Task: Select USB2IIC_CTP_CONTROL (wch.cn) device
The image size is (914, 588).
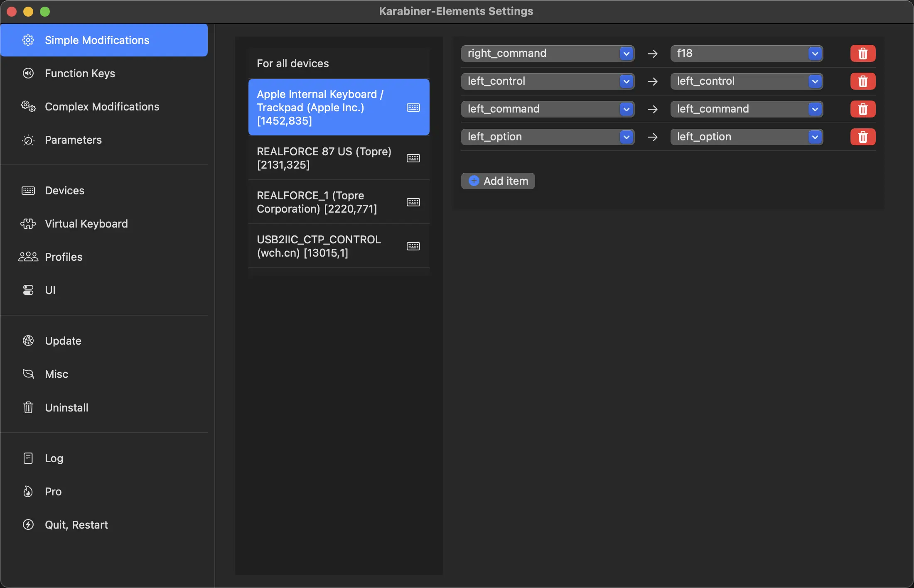Action: (x=339, y=246)
